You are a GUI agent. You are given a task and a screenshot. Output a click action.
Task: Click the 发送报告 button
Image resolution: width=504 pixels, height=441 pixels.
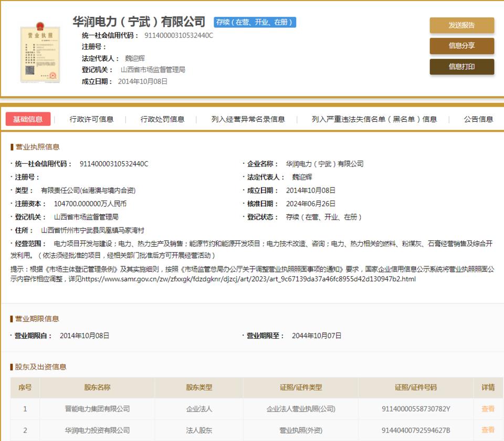click(462, 25)
